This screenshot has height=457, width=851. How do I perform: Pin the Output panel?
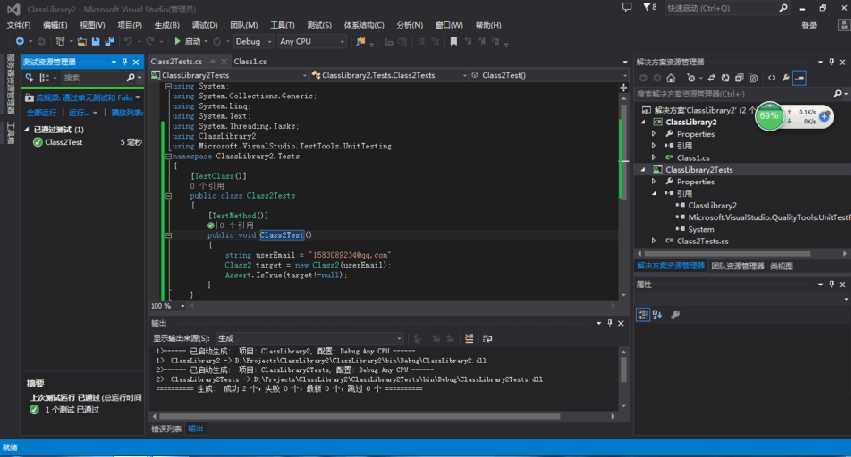(x=609, y=323)
